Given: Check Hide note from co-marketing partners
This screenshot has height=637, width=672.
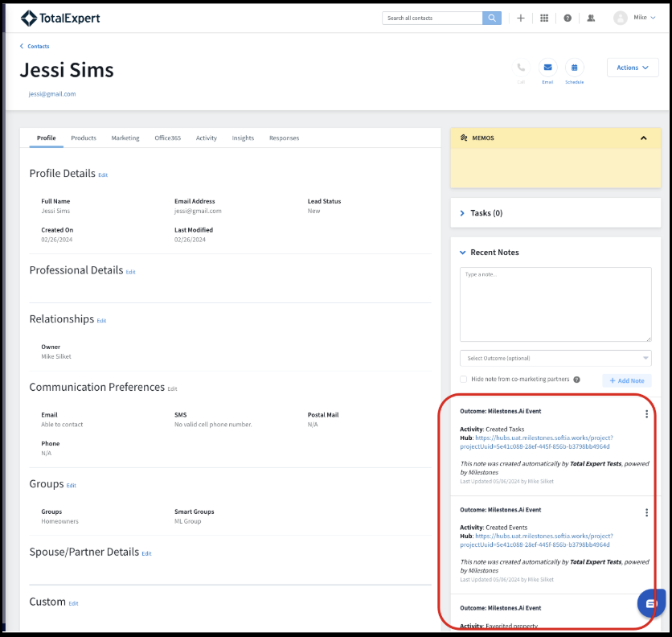Looking at the screenshot, I should (x=463, y=379).
